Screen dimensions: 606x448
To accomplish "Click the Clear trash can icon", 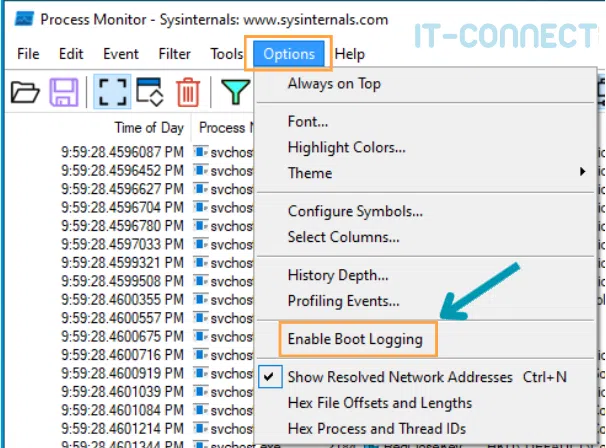I will 188,92.
